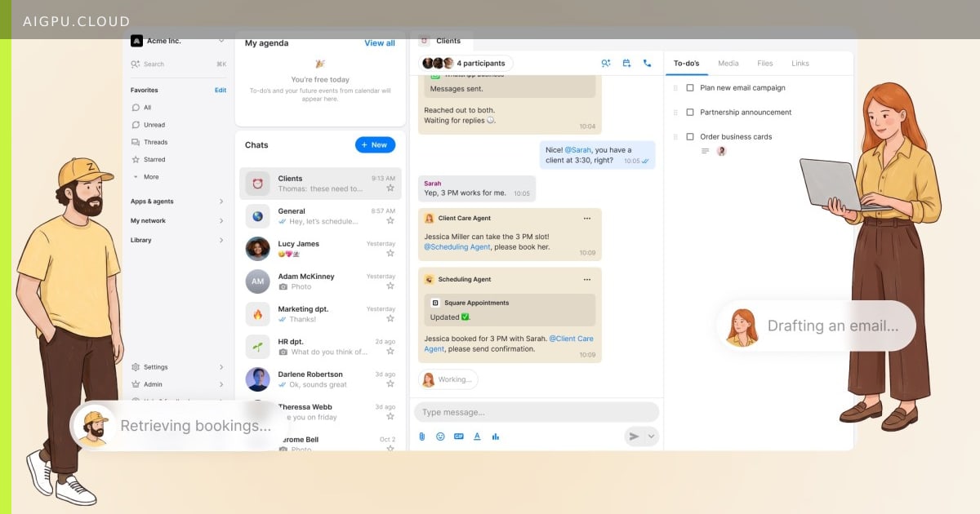
Task: Expand the Library section
Action: [x=221, y=241]
